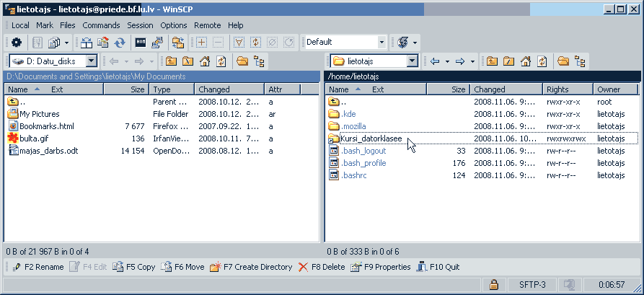Screen dimensions: 644x295
Task: Open the Mark menu
Action: [45, 25]
